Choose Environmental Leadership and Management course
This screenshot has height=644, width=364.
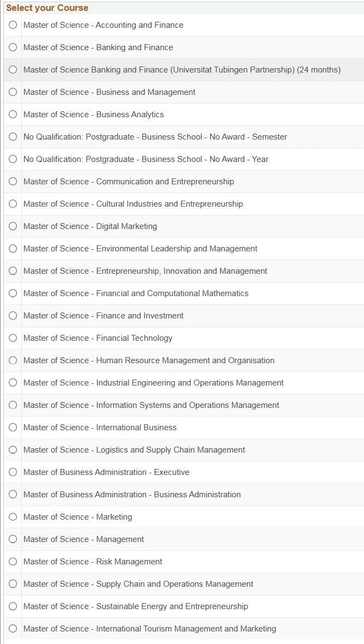(13, 249)
